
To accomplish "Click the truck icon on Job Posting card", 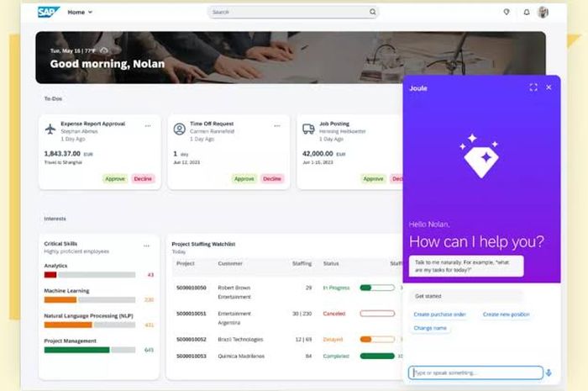I will coord(308,129).
